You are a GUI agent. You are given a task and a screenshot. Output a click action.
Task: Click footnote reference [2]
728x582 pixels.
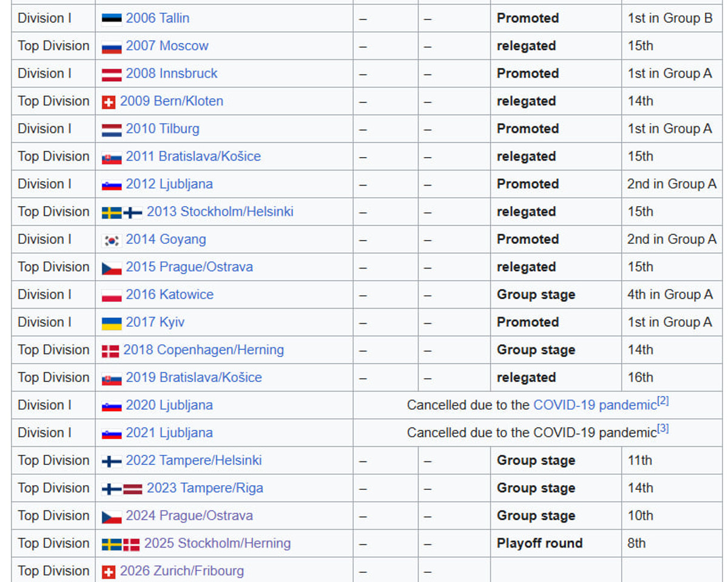(x=663, y=401)
